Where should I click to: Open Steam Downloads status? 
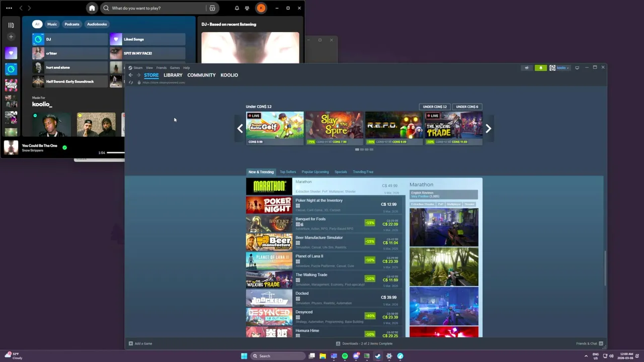point(364,343)
